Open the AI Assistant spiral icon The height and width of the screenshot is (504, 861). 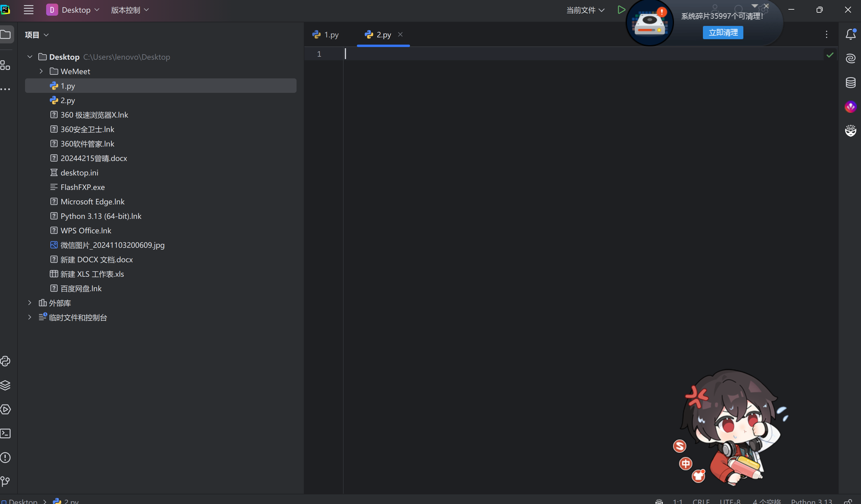tap(850, 58)
